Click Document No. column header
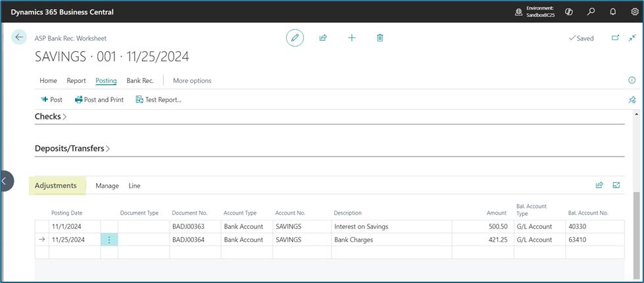The image size is (644, 283). pyautogui.click(x=189, y=213)
